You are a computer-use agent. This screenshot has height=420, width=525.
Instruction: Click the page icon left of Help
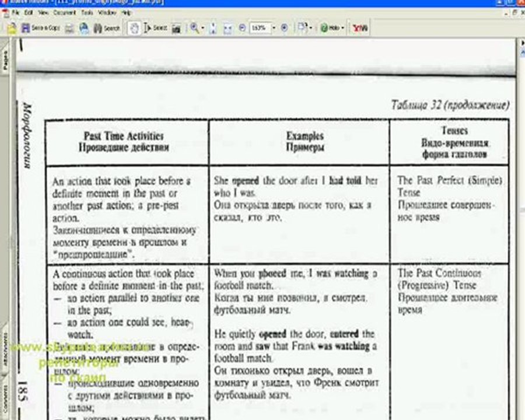302,27
